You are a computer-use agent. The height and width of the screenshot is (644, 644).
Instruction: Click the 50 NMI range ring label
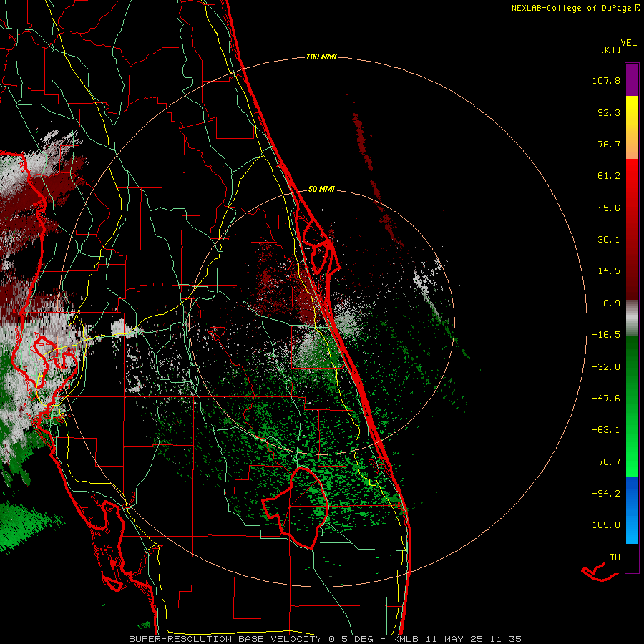(x=321, y=189)
